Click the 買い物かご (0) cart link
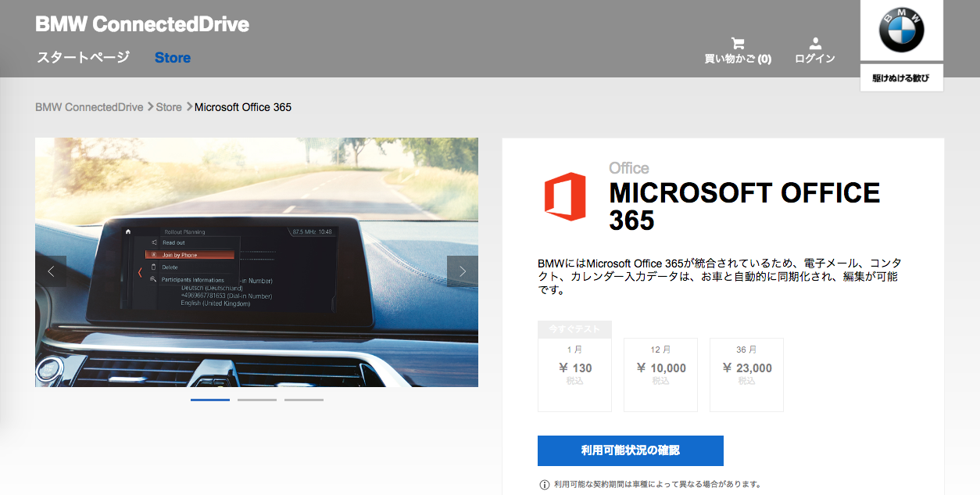The height and width of the screenshot is (495, 980). 738,59
